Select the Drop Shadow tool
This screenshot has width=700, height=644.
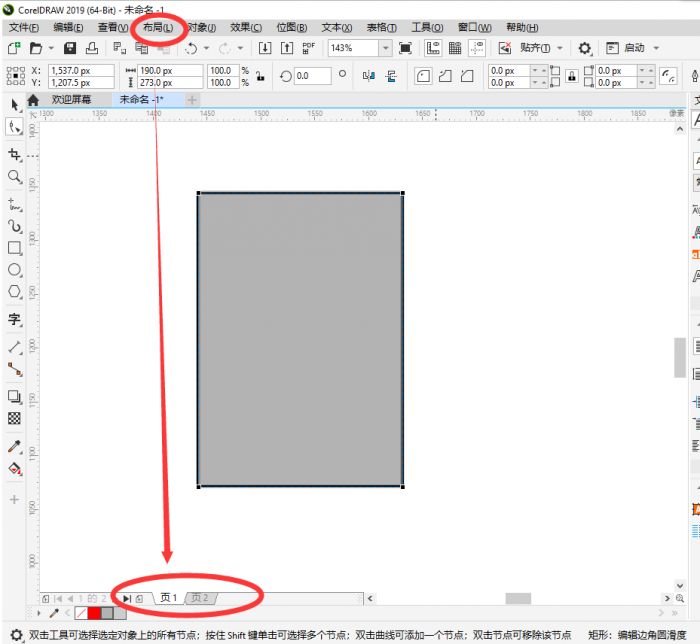coord(14,396)
